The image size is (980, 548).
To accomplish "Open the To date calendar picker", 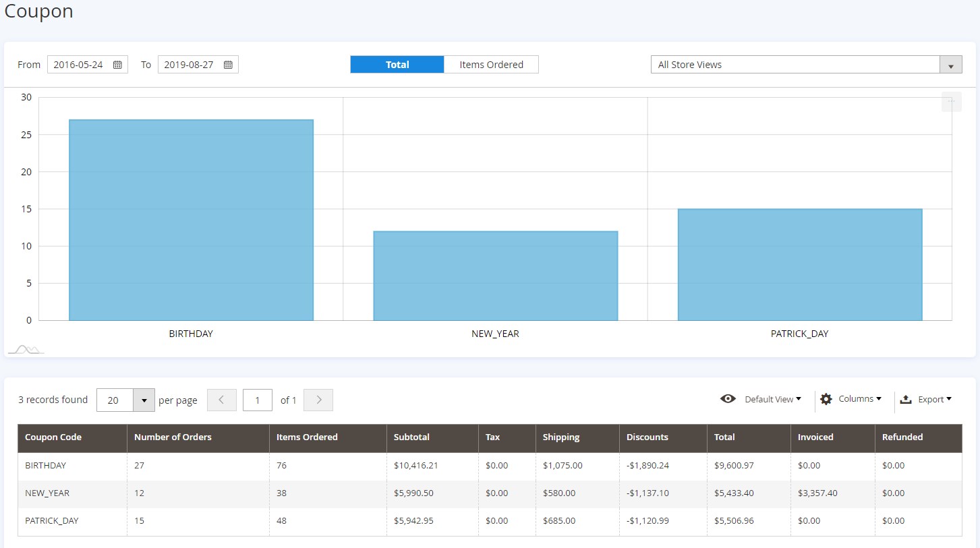I will click(228, 65).
